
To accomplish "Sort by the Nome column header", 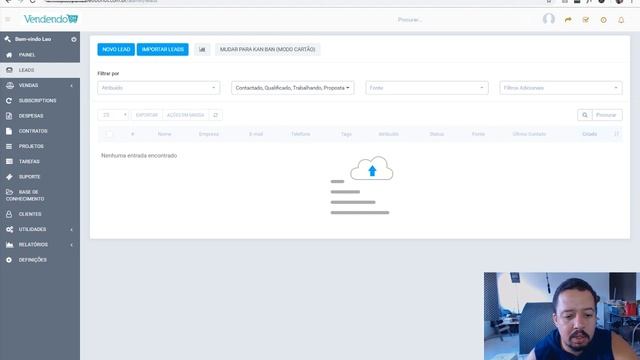I will 164,134.
